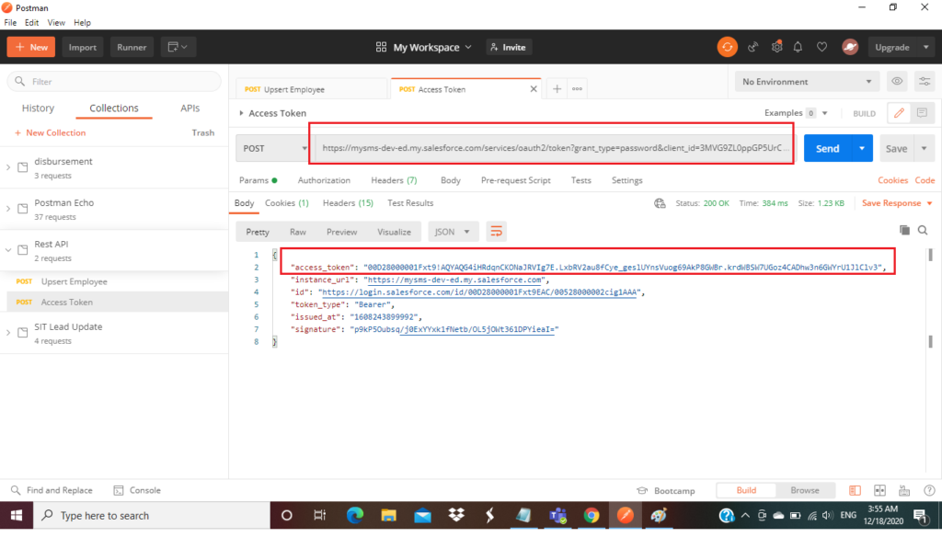This screenshot has width=942, height=560.
Task: Select Preview response view
Action: tap(342, 232)
